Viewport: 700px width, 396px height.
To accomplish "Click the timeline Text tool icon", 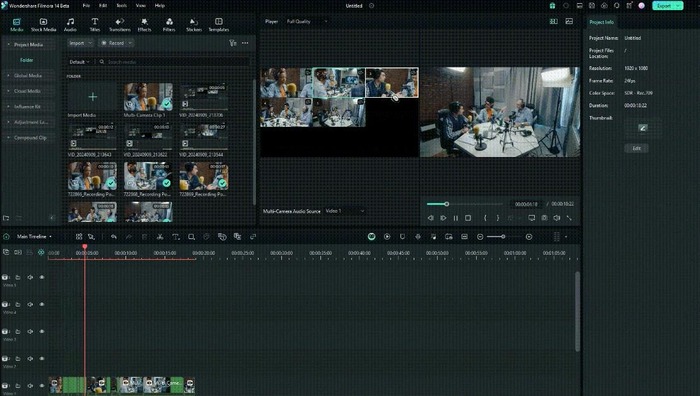I will tap(175, 237).
